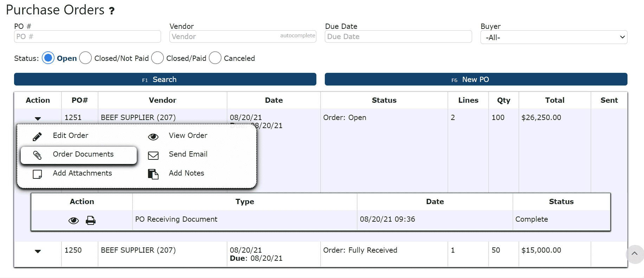
Task: Collapse action menu arrow for PO 1251
Action: click(x=38, y=119)
